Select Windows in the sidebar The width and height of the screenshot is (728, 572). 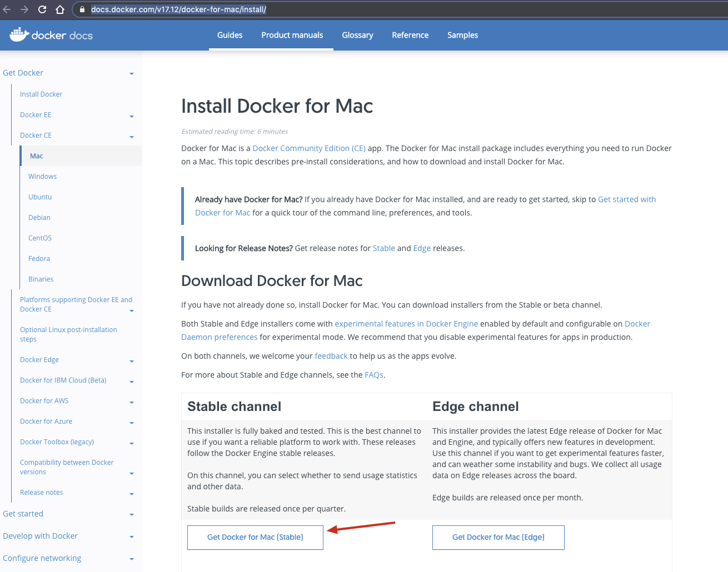pyautogui.click(x=42, y=177)
